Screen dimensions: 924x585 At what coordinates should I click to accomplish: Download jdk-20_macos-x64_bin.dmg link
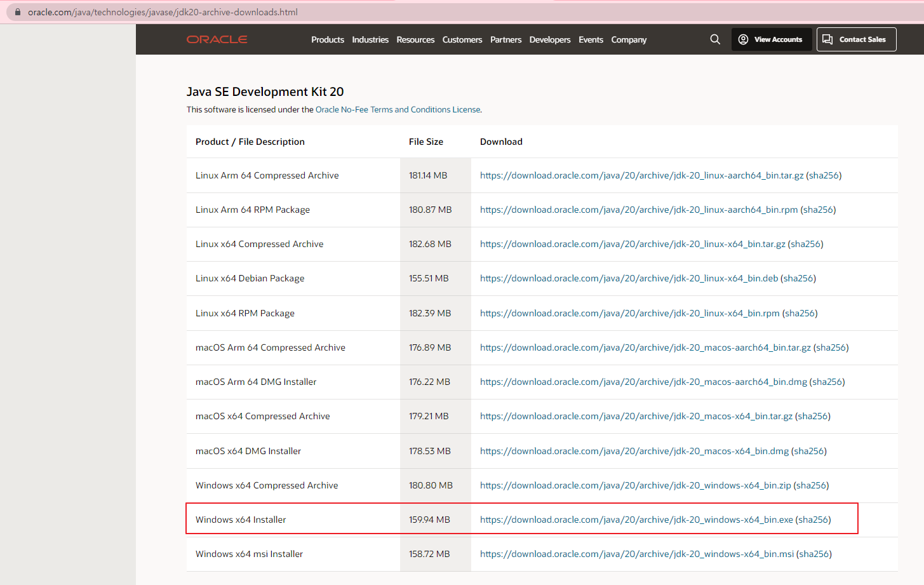point(634,451)
